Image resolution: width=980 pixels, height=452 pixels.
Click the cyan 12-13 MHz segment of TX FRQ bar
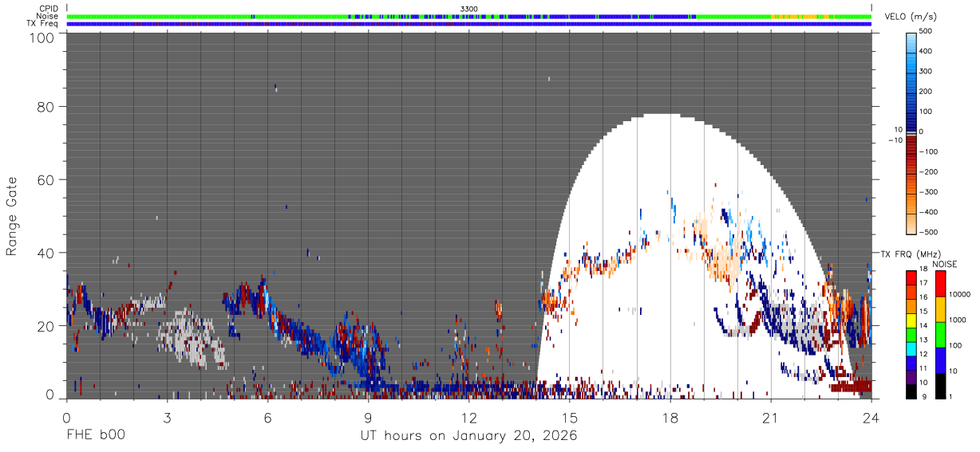tap(912, 348)
